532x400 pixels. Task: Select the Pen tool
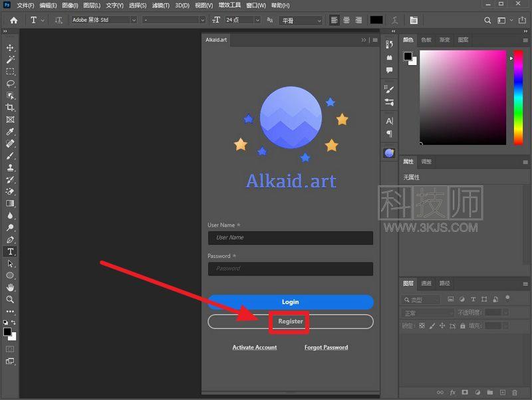pyautogui.click(x=10, y=240)
